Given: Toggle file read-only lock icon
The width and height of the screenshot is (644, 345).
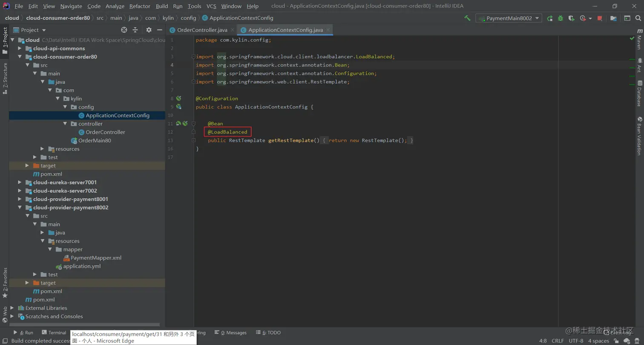Looking at the screenshot, I should coord(616,341).
